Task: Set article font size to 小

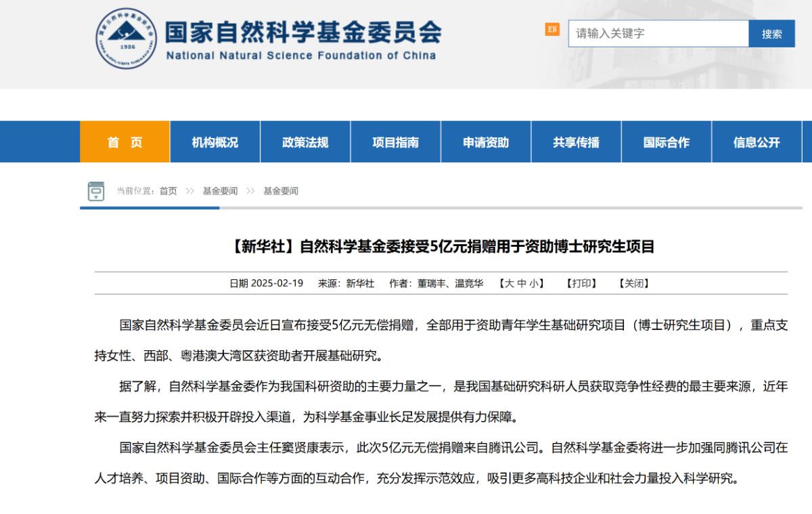Action: coord(533,283)
